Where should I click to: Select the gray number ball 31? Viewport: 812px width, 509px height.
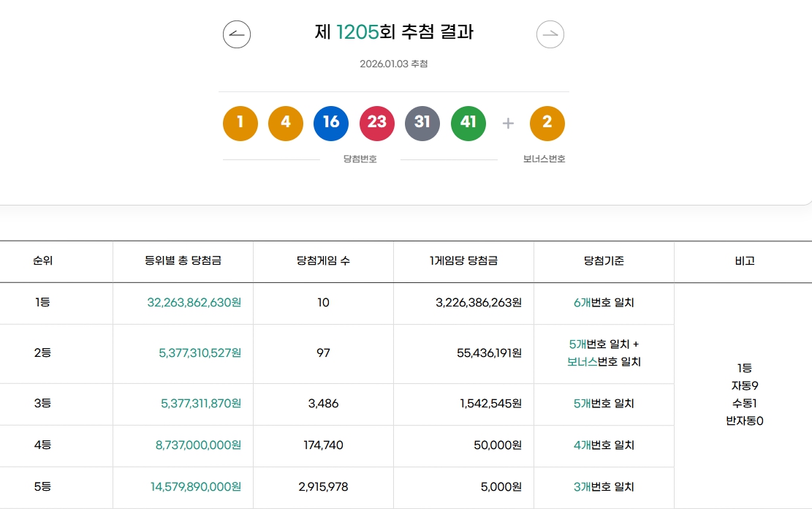click(422, 123)
